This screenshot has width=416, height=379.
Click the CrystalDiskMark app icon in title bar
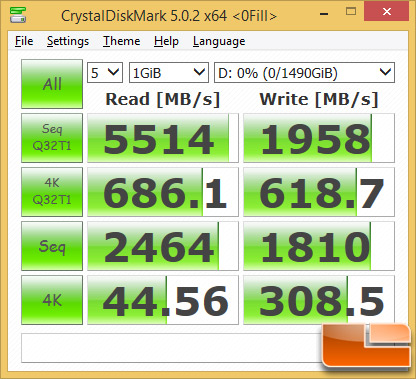click(x=18, y=14)
